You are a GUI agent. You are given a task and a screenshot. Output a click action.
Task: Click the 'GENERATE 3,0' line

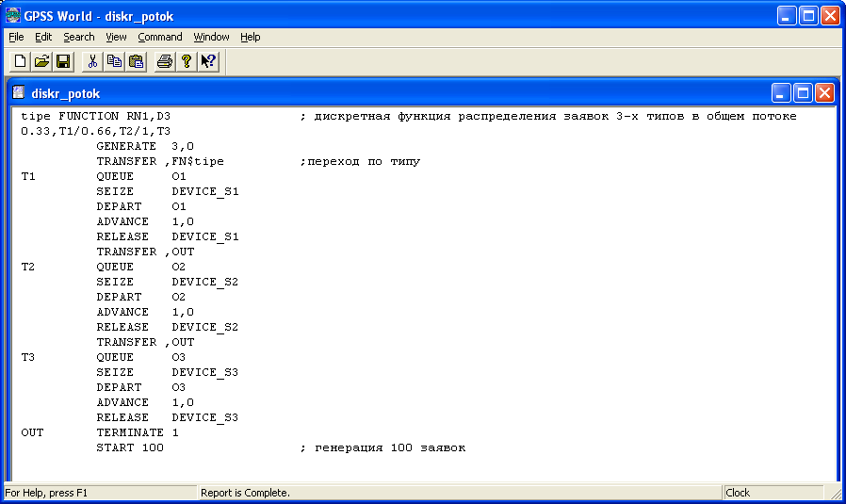coord(145,146)
